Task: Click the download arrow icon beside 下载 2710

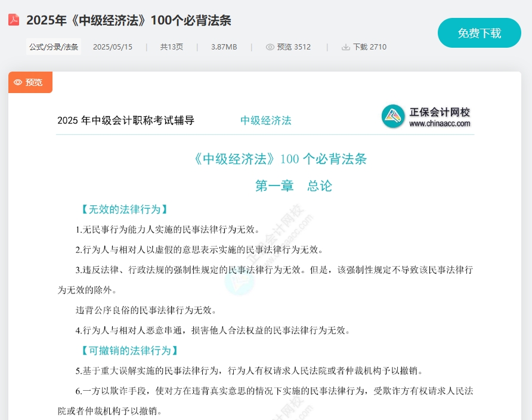Action: pos(345,47)
